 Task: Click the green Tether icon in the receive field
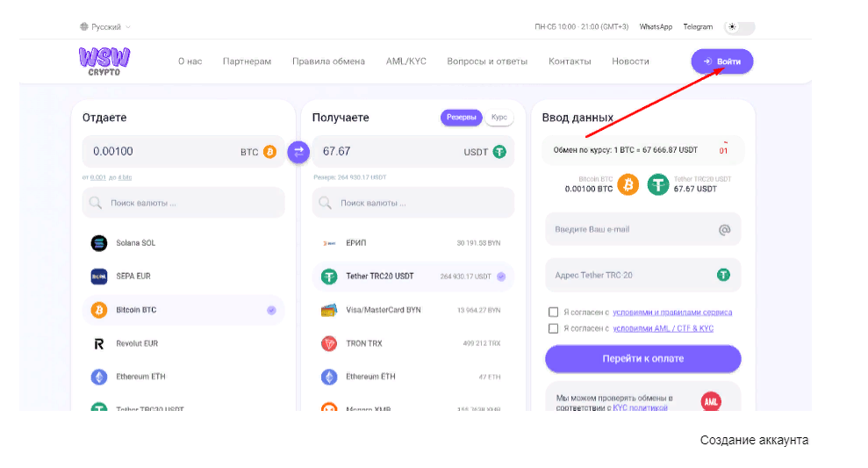499,152
